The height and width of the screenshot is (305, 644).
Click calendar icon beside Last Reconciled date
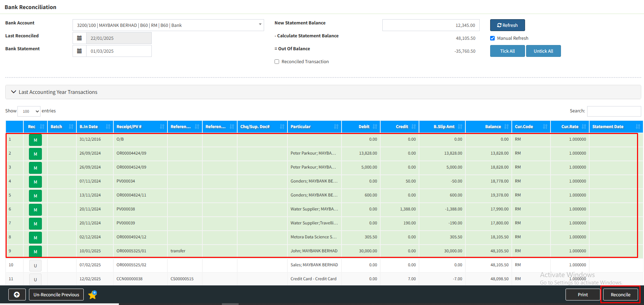coord(80,38)
